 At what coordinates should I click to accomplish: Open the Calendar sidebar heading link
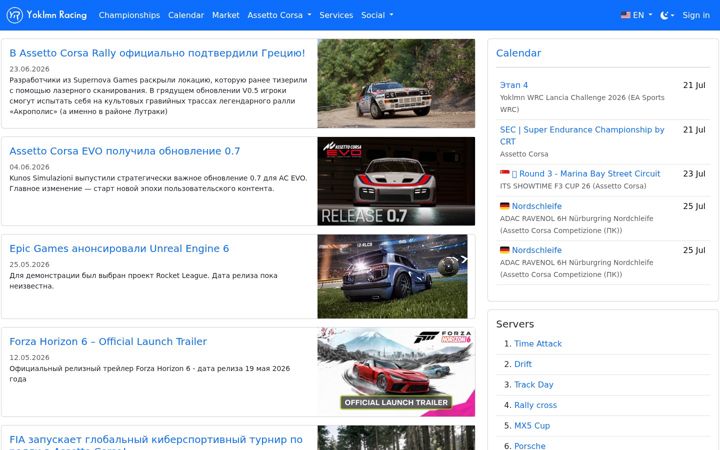point(518,53)
